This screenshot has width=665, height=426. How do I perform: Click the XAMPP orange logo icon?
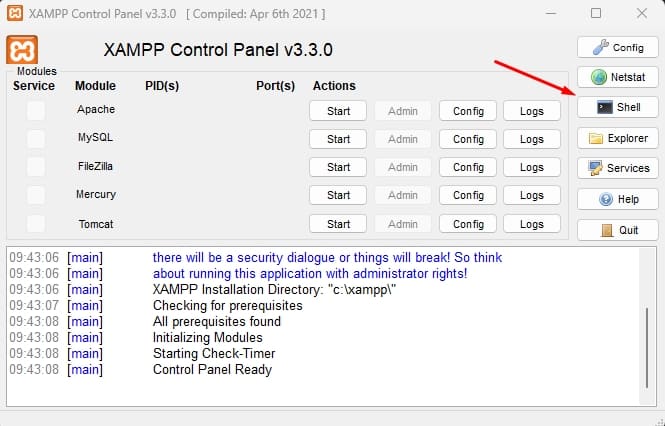coord(22,50)
